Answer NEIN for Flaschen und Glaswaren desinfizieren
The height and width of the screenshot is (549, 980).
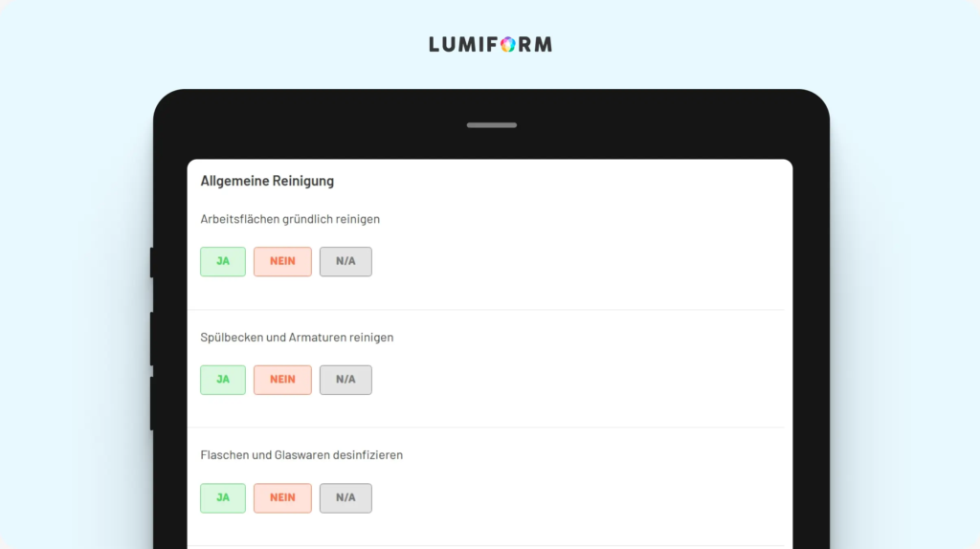click(282, 497)
